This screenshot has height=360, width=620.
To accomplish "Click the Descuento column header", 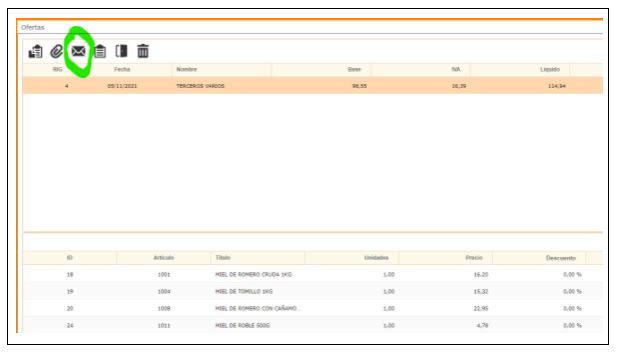I will pyautogui.click(x=561, y=258).
